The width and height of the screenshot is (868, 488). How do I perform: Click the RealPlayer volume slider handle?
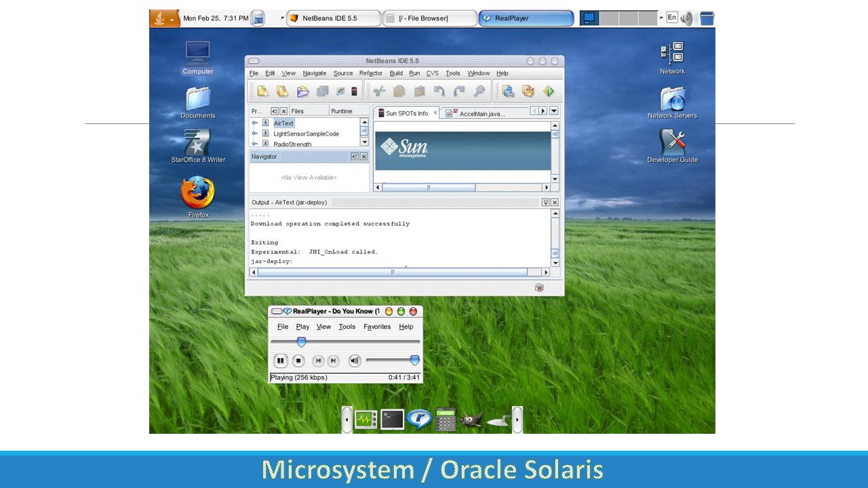pos(415,361)
